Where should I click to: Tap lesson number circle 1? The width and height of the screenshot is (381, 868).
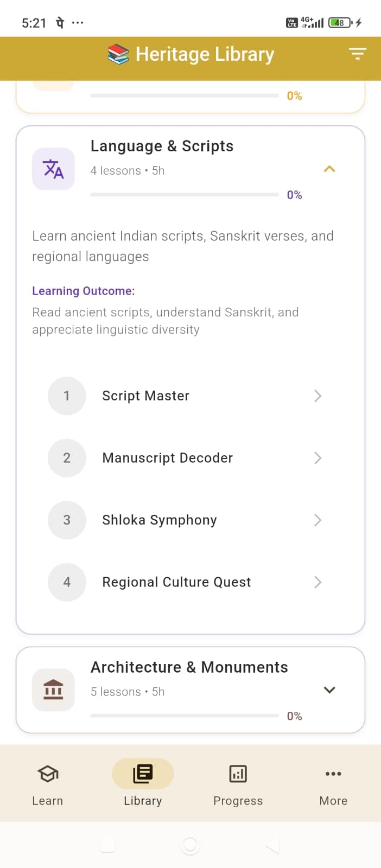[x=67, y=395]
